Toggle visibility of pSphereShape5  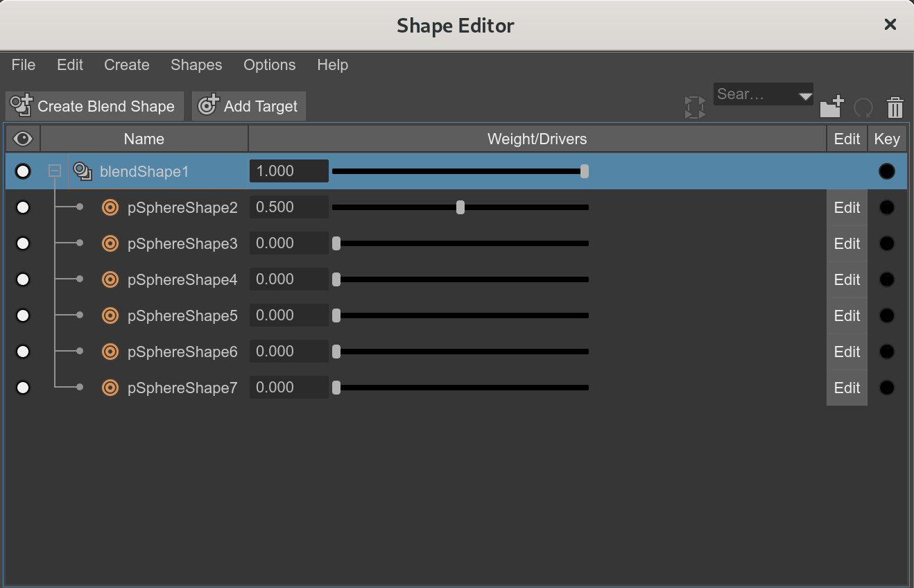[x=23, y=315]
